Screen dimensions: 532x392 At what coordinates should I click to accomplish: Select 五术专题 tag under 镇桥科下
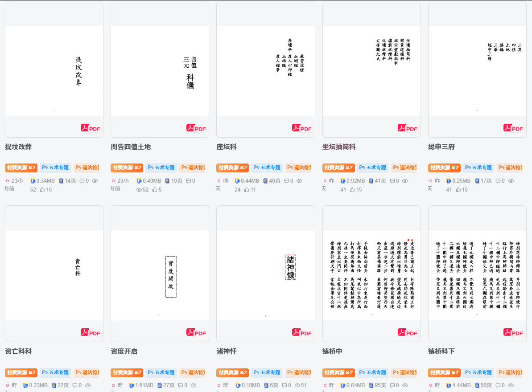click(478, 372)
